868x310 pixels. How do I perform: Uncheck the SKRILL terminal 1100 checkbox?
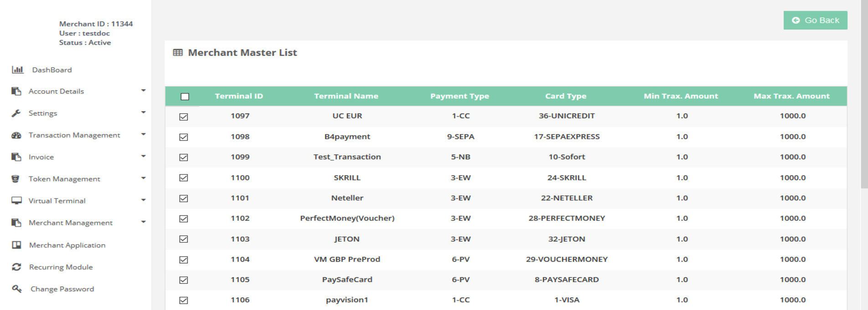coord(184,178)
